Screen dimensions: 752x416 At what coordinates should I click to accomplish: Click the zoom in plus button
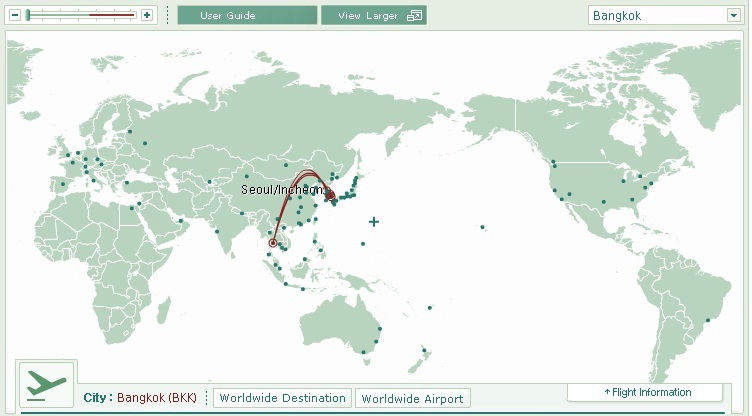pos(147,15)
